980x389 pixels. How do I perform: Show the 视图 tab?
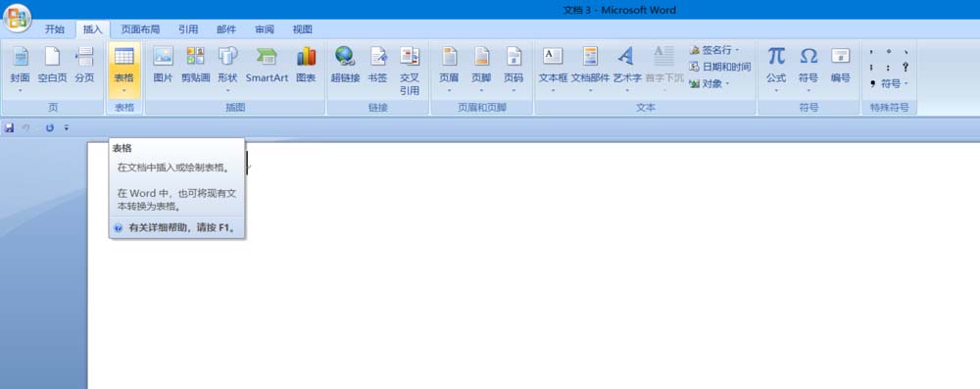[x=303, y=29]
